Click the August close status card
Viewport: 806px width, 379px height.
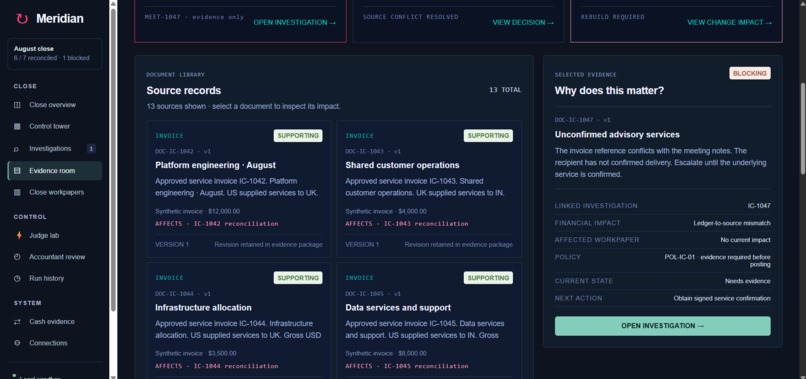point(54,53)
